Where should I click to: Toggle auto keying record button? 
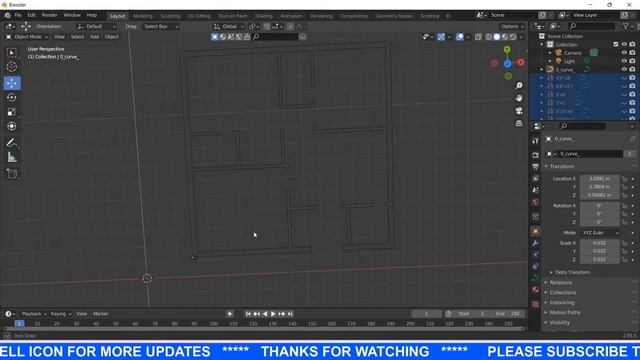click(230, 314)
